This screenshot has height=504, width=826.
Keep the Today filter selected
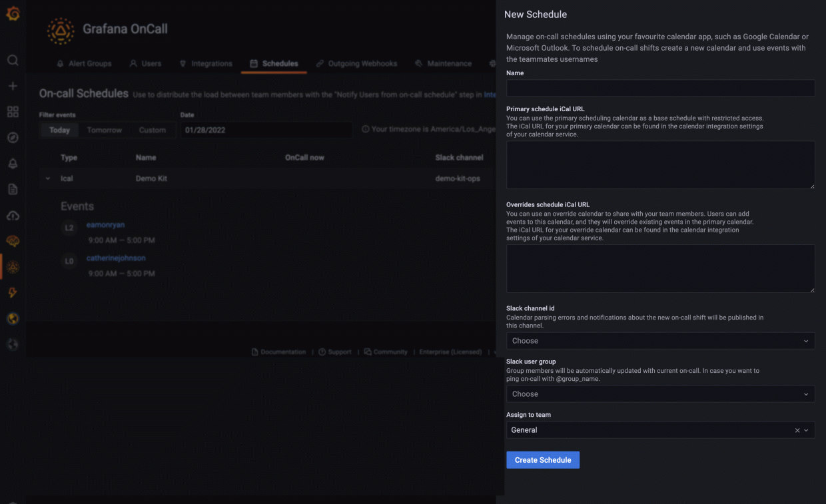point(59,130)
